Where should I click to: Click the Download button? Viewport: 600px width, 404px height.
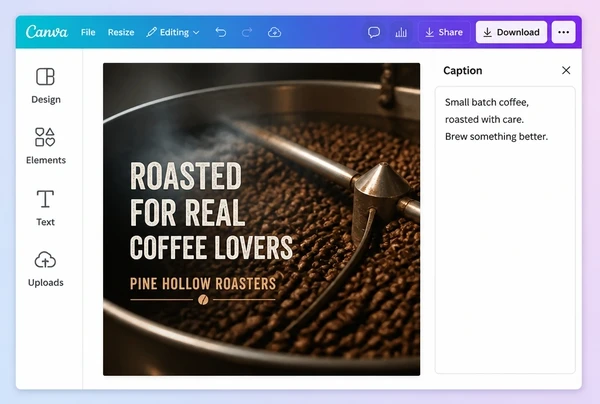pyautogui.click(x=511, y=32)
